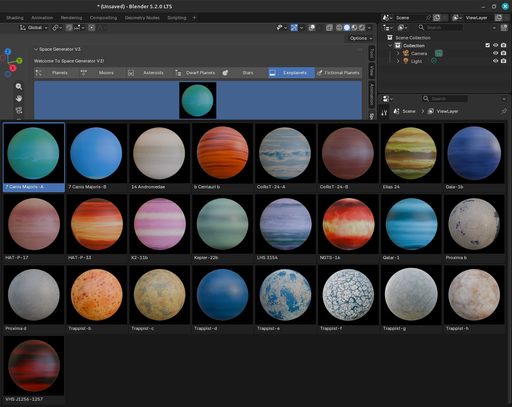Select the Fictional Planets category button
Viewport: 512px width, 407px height.
click(339, 73)
